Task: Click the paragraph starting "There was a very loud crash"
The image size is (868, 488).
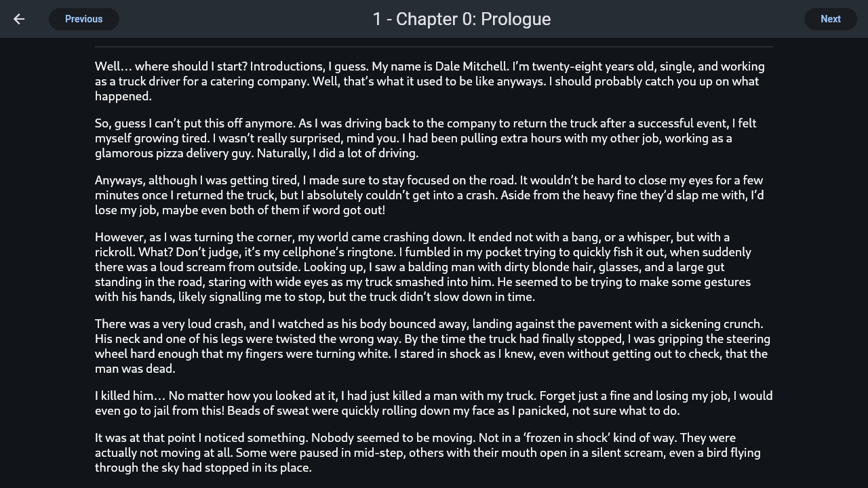Action: 420,346
